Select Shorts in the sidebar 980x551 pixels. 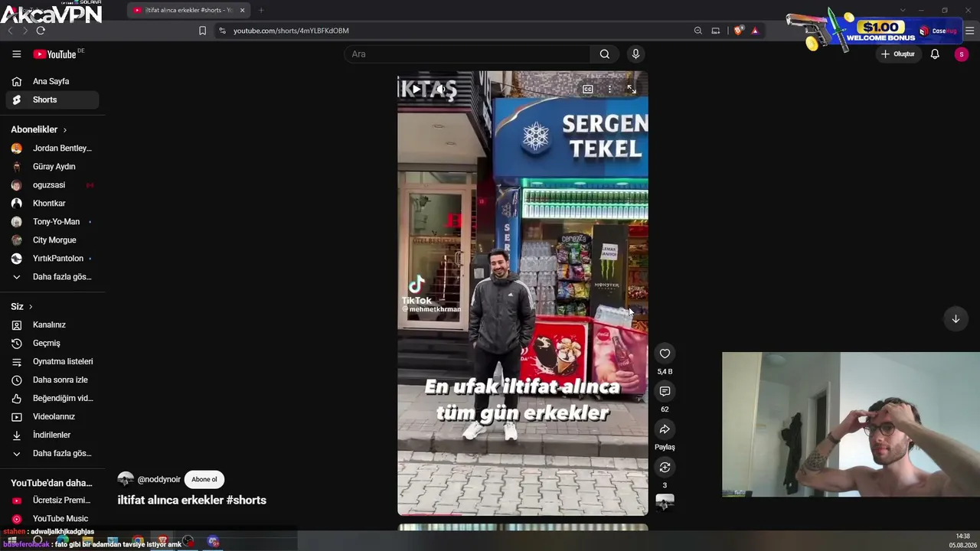point(52,99)
